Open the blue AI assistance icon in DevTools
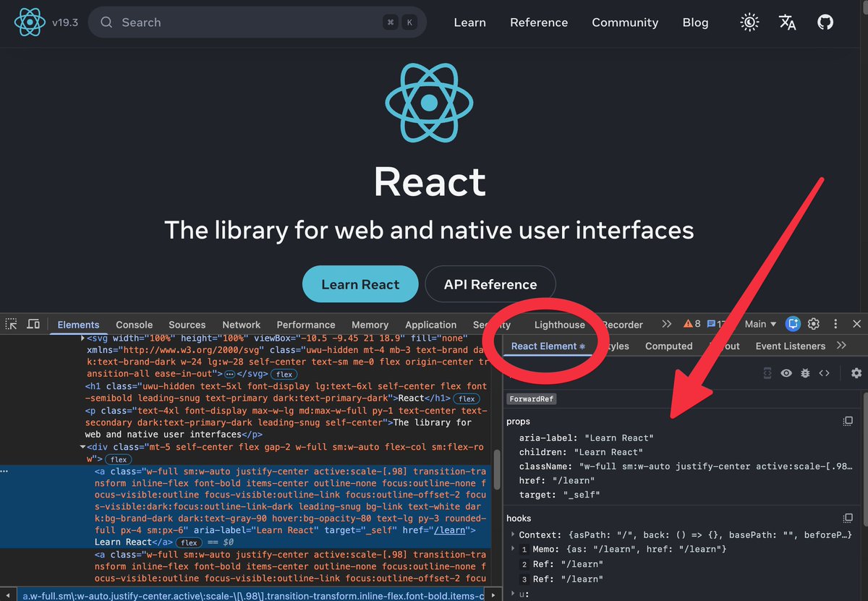Image resolution: width=868 pixels, height=601 pixels. (793, 324)
